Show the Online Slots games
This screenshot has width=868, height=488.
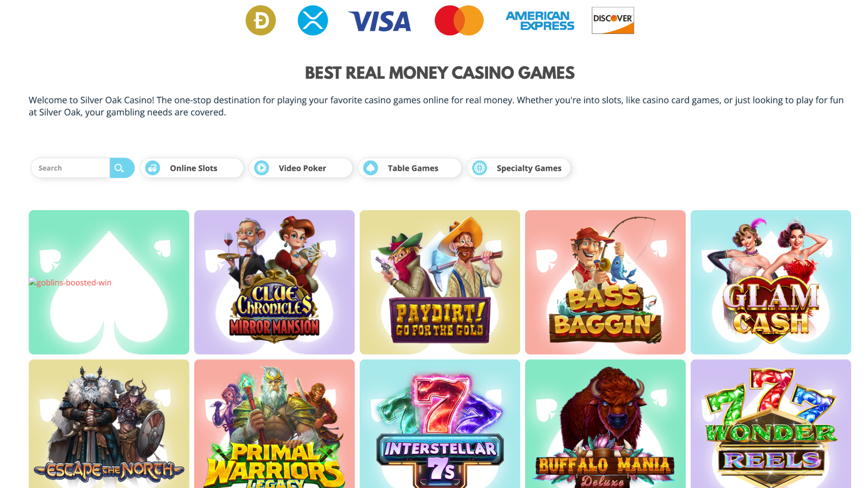click(192, 168)
